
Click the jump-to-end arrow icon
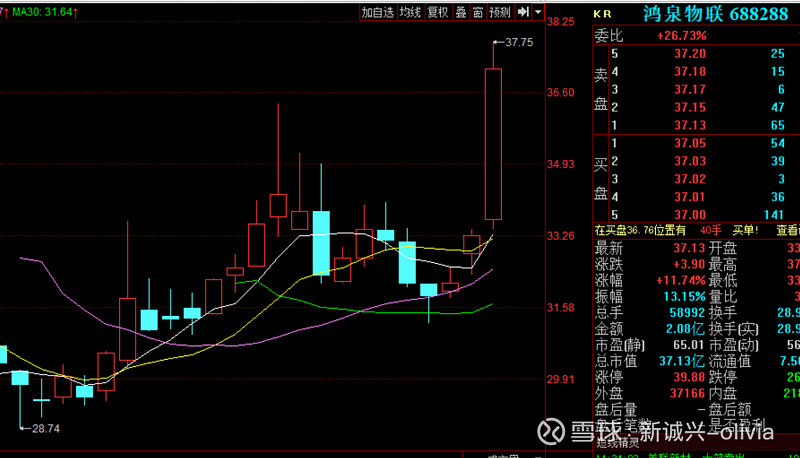click(523, 12)
